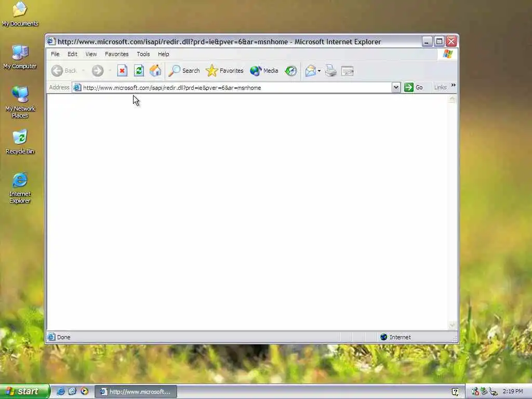This screenshot has height=399, width=532.
Task: Print the page with printer icon
Action: [x=330, y=71]
